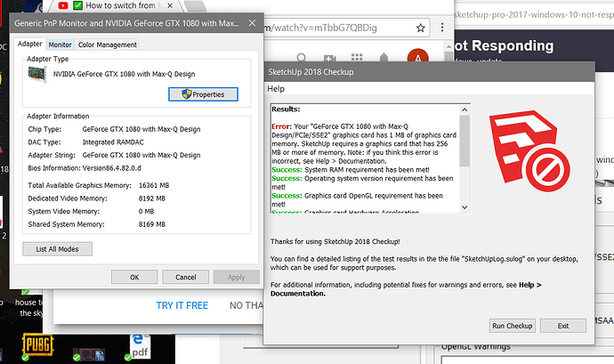
Task: Switch to the Color Management tab
Action: 108,44
